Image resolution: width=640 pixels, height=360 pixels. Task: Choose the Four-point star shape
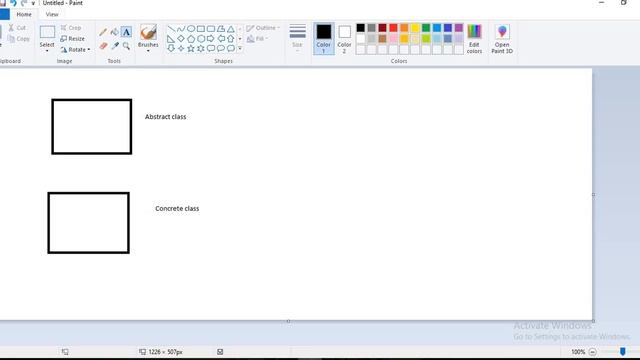[181, 49]
